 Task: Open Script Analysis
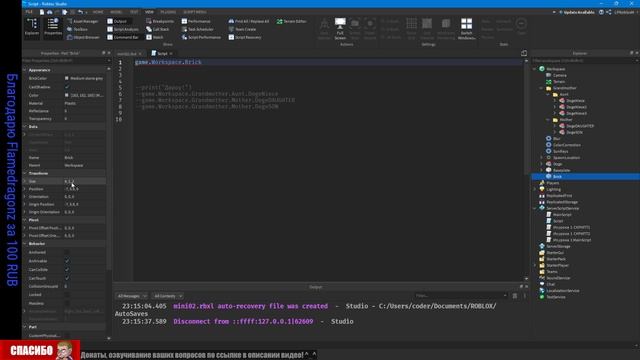(x=123, y=29)
